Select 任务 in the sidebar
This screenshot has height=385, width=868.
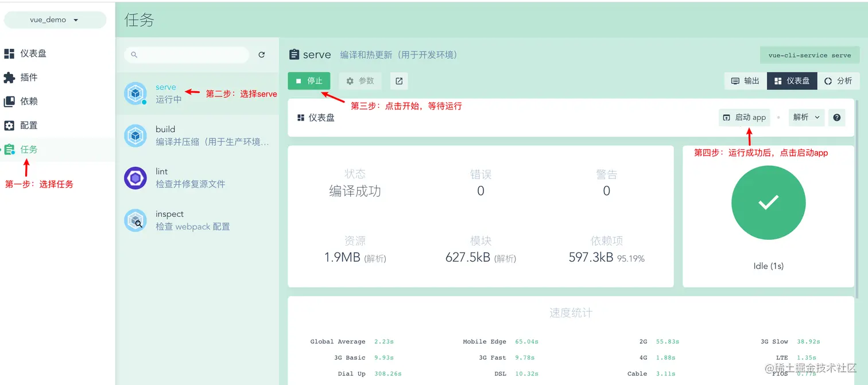(x=57, y=150)
